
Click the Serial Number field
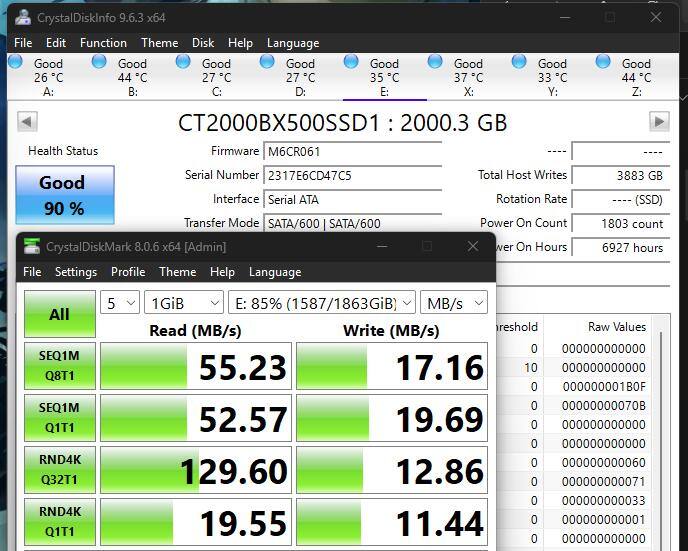352,175
